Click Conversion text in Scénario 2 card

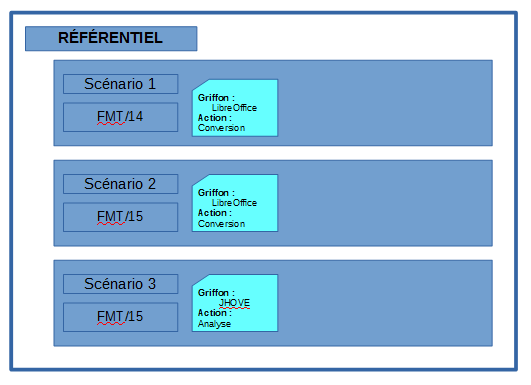[x=221, y=224]
